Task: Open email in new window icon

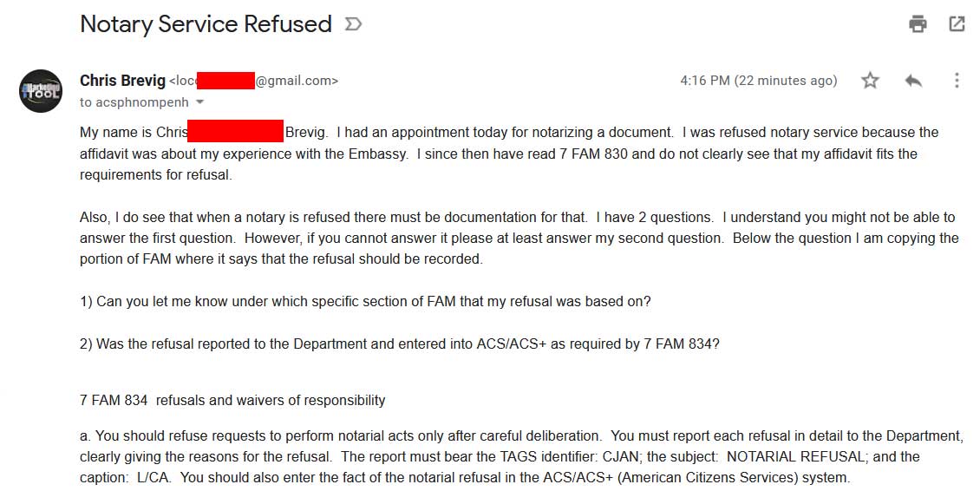Action: [x=957, y=24]
